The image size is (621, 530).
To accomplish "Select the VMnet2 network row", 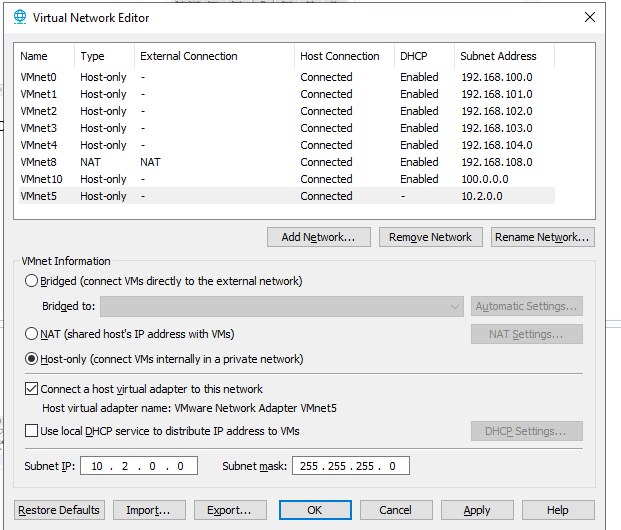I will 287,111.
